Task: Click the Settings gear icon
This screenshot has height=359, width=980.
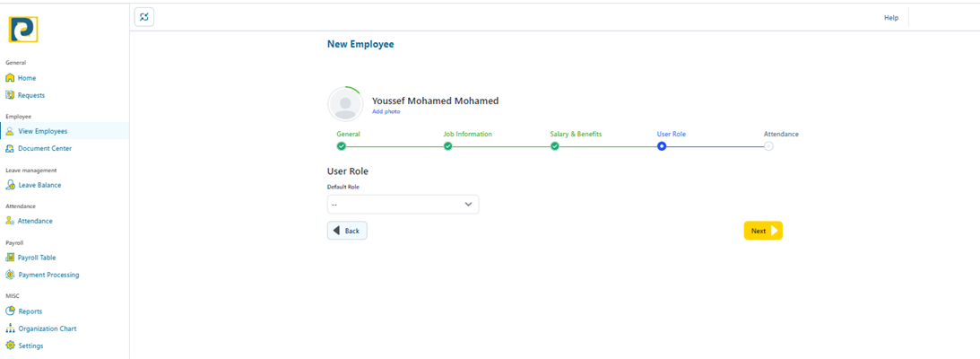Action: 11,346
